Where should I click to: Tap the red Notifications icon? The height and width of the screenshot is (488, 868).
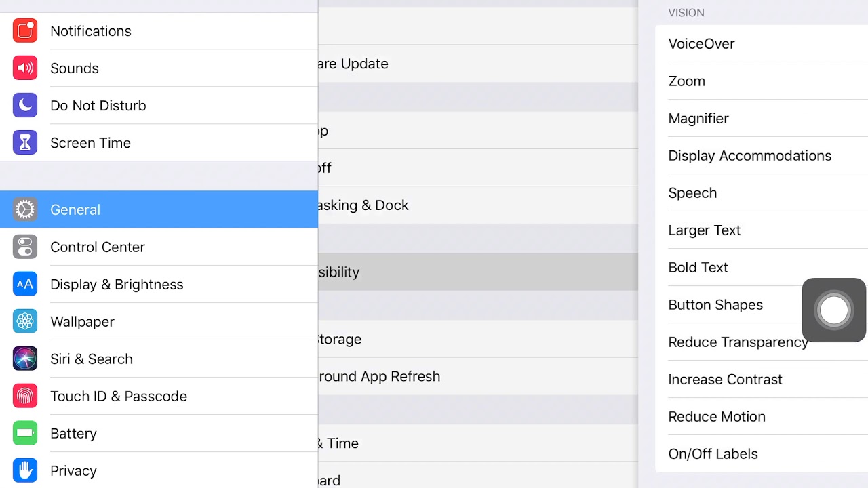pyautogui.click(x=25, y=31)
